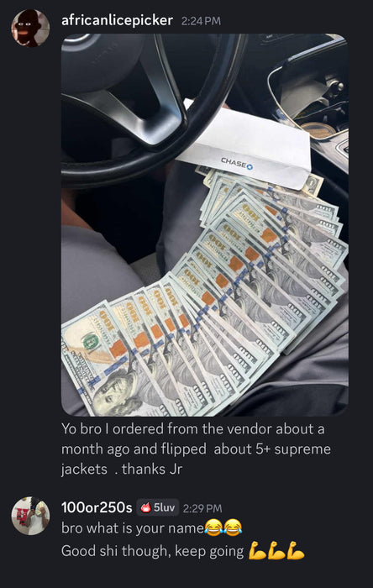This screenshot has width=373, height=588.
Task: Click the first flexed bicep emoji
Action: [x=257, y=550]
